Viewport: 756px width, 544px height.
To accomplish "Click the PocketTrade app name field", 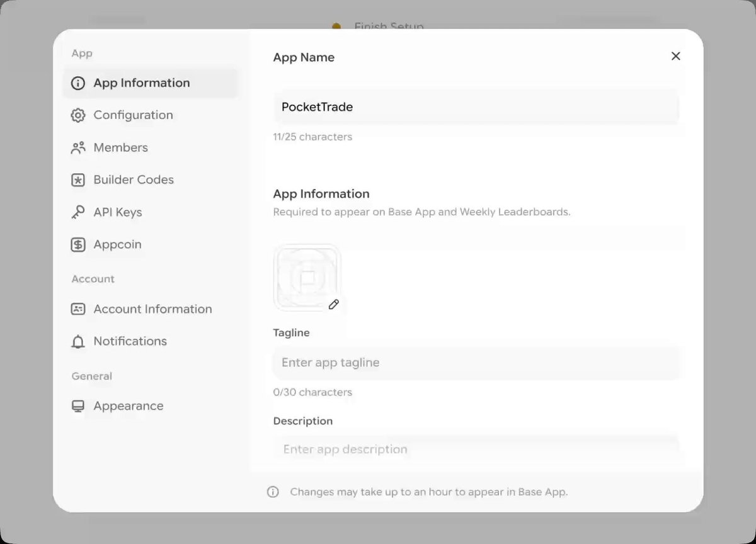I will click(476, 107).
